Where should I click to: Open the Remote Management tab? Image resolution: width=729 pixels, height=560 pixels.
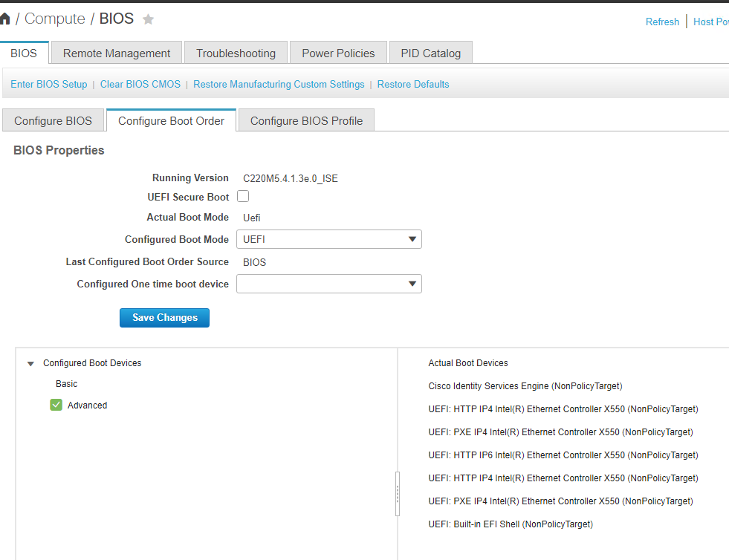point(117,53)
